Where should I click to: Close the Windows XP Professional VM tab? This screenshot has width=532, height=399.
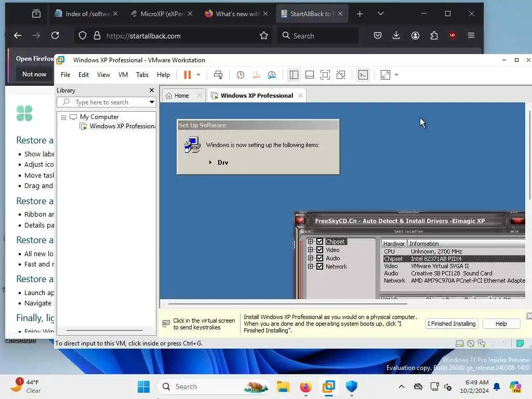pos(300,96)
